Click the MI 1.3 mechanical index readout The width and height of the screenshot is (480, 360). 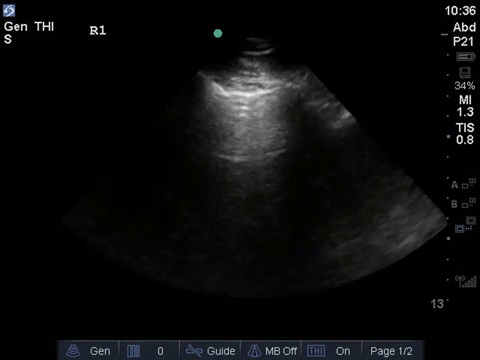pyautogui.click(x=465, y=106)
